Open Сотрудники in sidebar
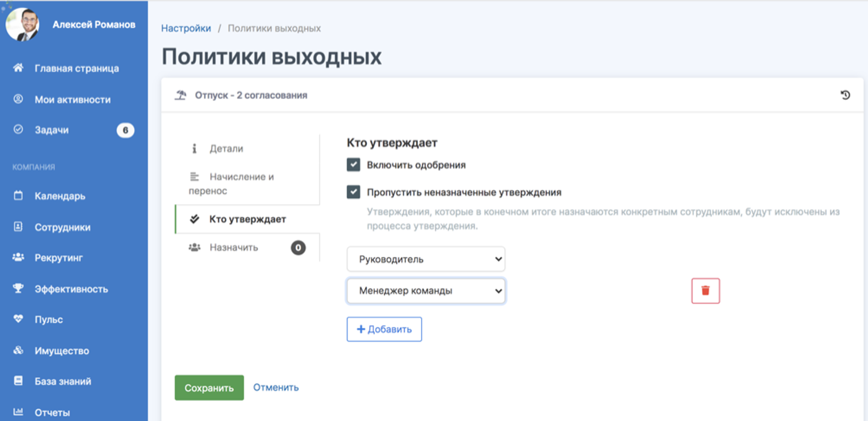 pos(63,227)
